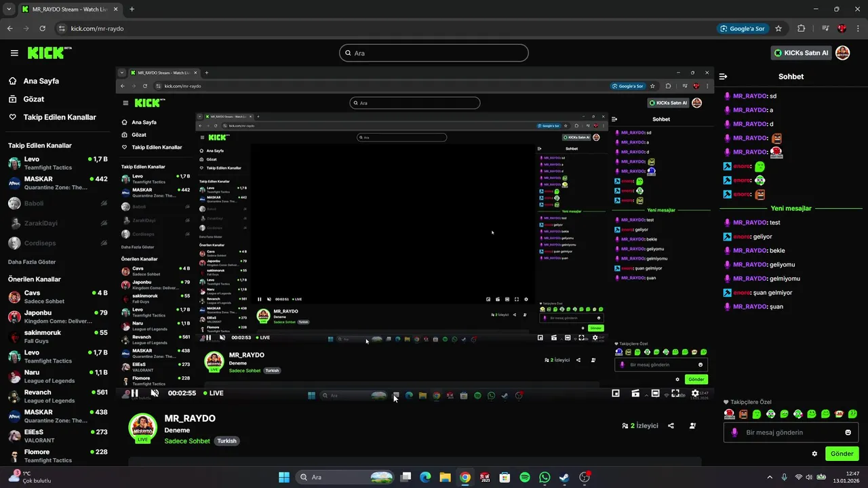Insert the brown angry block emote from Takipçilere Özel
The height and width of the screenshot is (488, 868).
point(743,413)
